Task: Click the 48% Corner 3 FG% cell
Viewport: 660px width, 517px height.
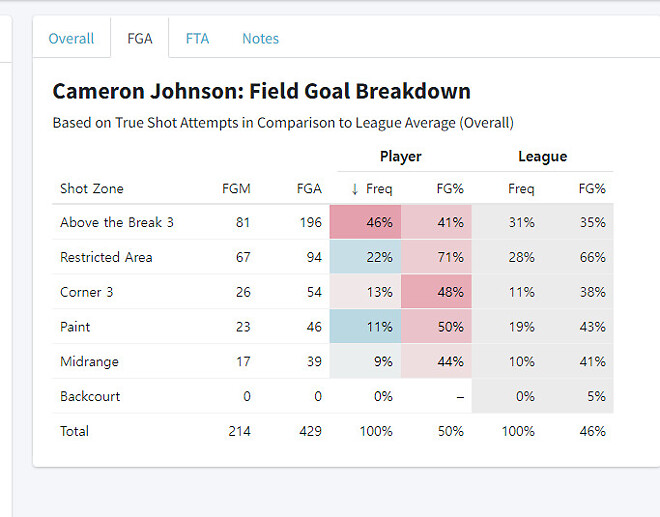Action: [x=450, y=292]
